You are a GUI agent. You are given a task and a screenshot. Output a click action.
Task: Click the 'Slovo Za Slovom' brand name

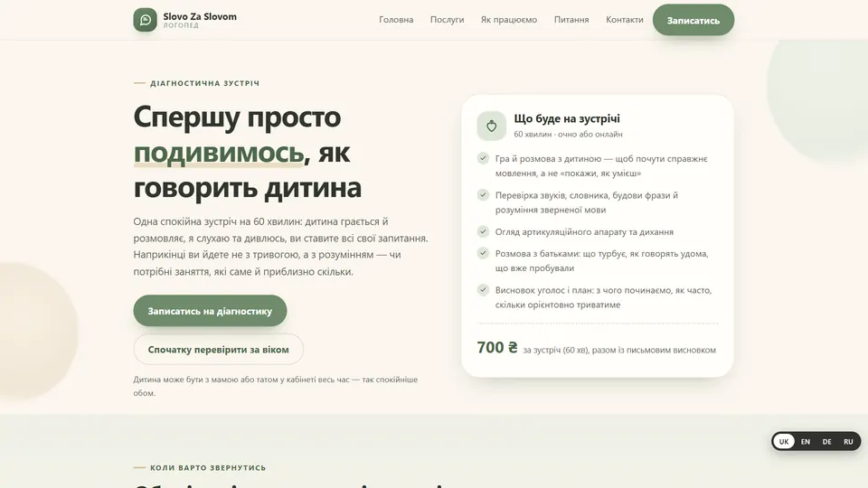click(x=200, y=16)
